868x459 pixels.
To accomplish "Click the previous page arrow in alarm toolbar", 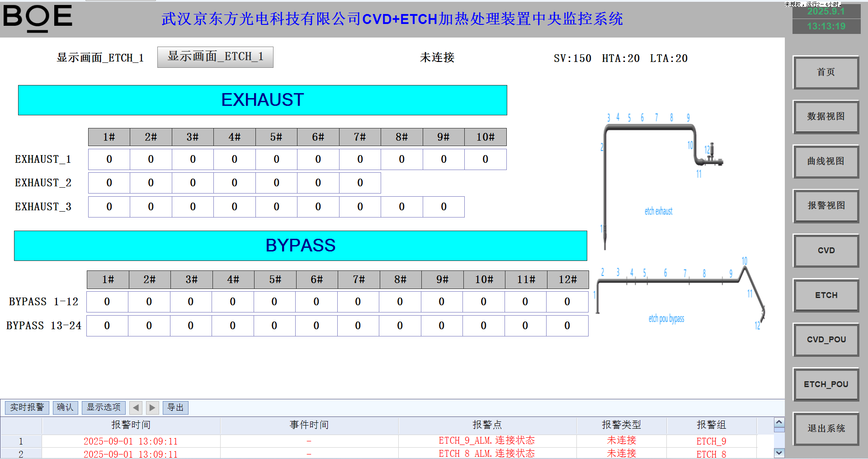I will tap(136, 408).
